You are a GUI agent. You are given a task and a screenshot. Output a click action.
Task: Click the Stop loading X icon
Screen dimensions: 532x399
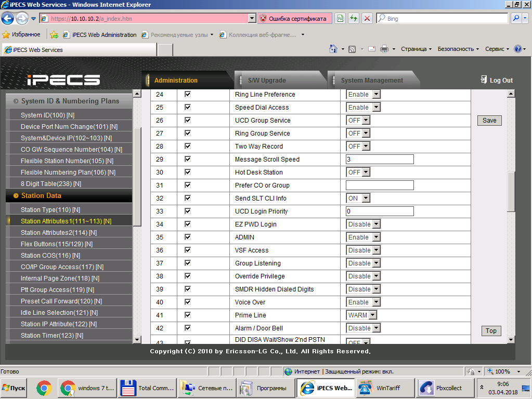point(367,19)
